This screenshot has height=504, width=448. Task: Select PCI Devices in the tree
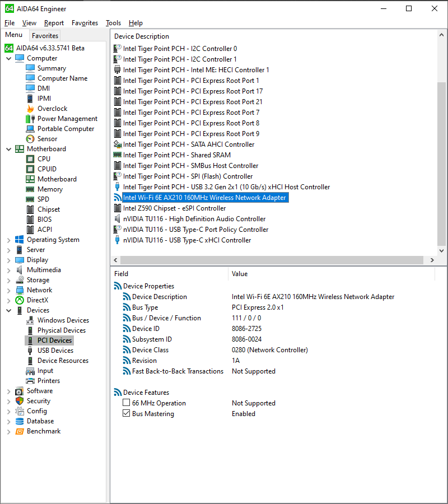pos(54,340)
